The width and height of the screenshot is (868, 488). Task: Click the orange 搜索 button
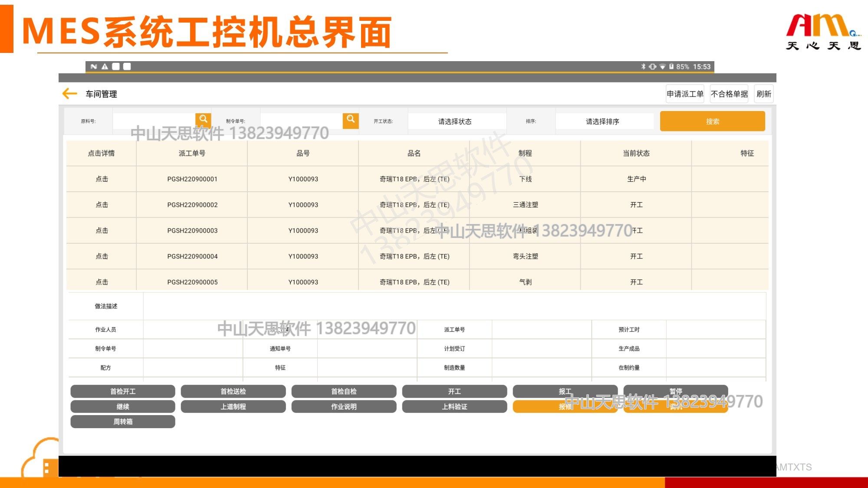click(712, 121)
